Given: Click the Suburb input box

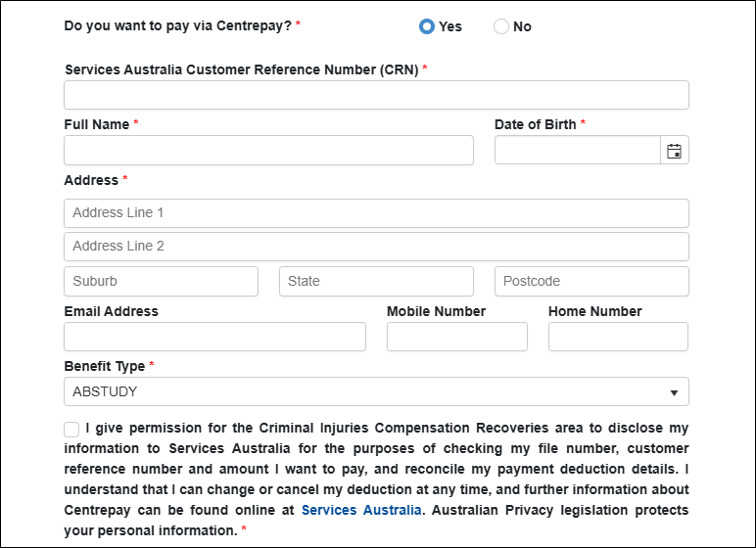Looking at the screenshot, I should (x=161, y=281).
